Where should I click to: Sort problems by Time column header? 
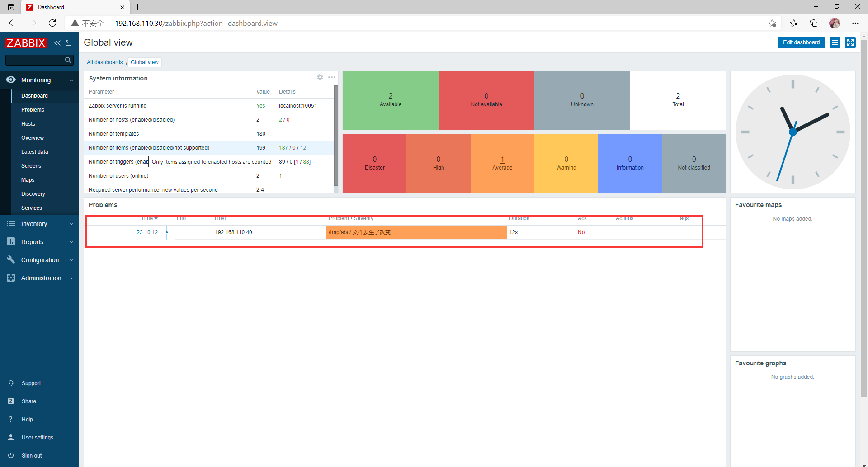pos(149,218)
